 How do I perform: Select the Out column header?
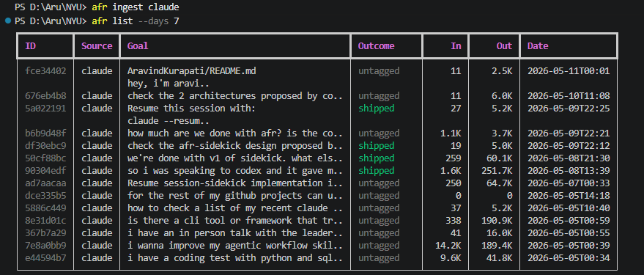pyautogui.click(x=504, y=45)
